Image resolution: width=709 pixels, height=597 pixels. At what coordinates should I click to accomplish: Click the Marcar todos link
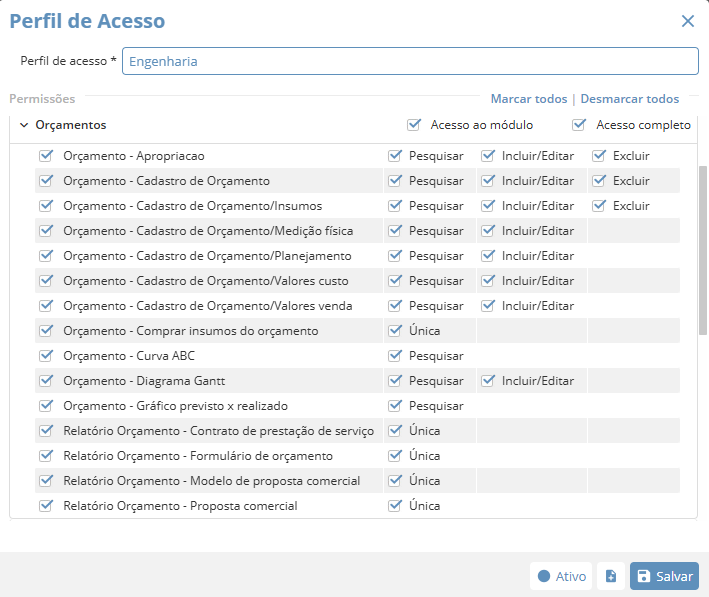click(x=528, y=99)
